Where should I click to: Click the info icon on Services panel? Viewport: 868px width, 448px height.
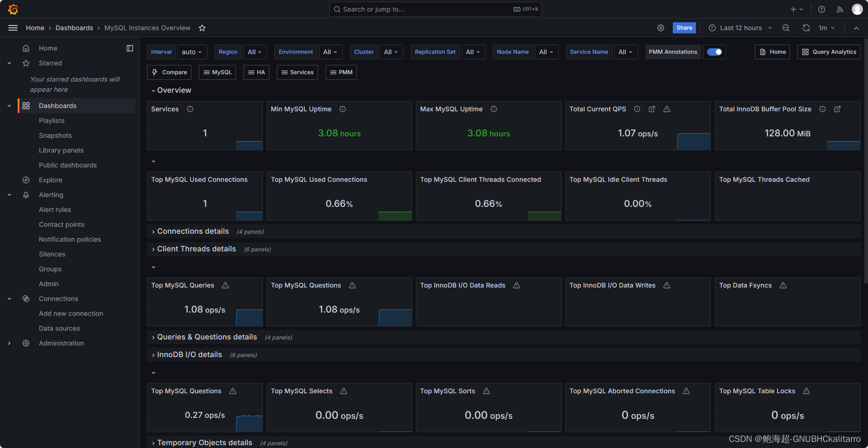tap(190, 109)
